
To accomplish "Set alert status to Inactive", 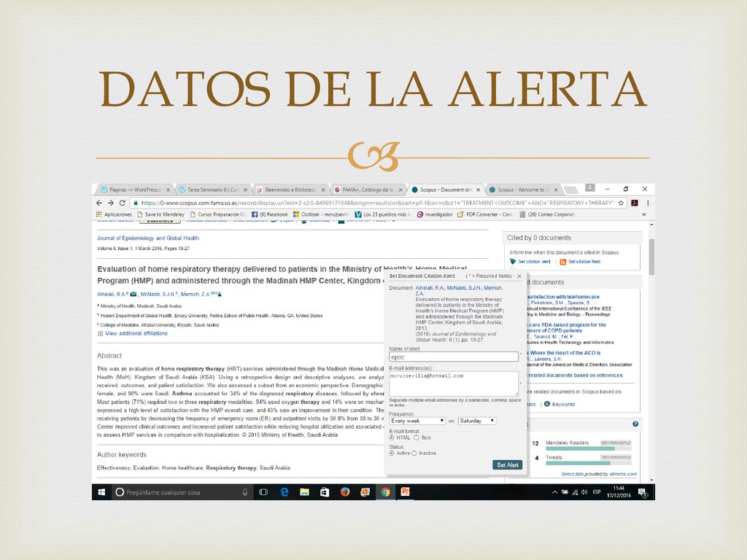I will click(x=414, y=454).
